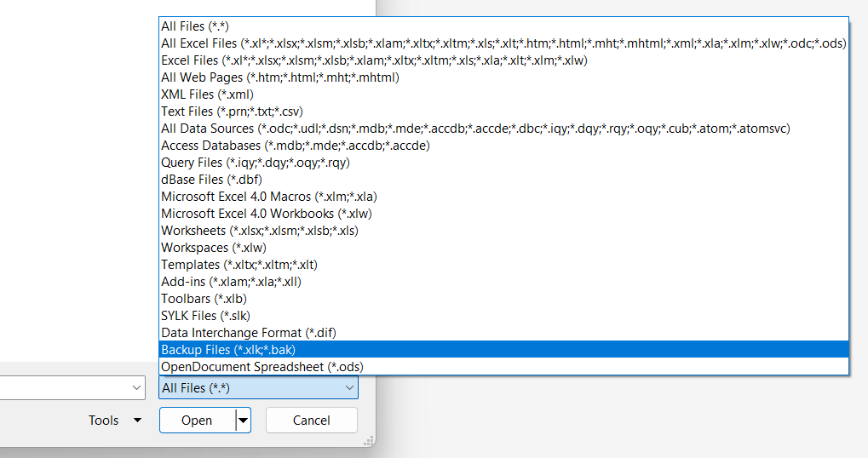Image resolution: width=868 pixels, height=458 pixels.
Task: Select Text Files (*.prn;*.txt;*.csv)
Action: [503, 112]
